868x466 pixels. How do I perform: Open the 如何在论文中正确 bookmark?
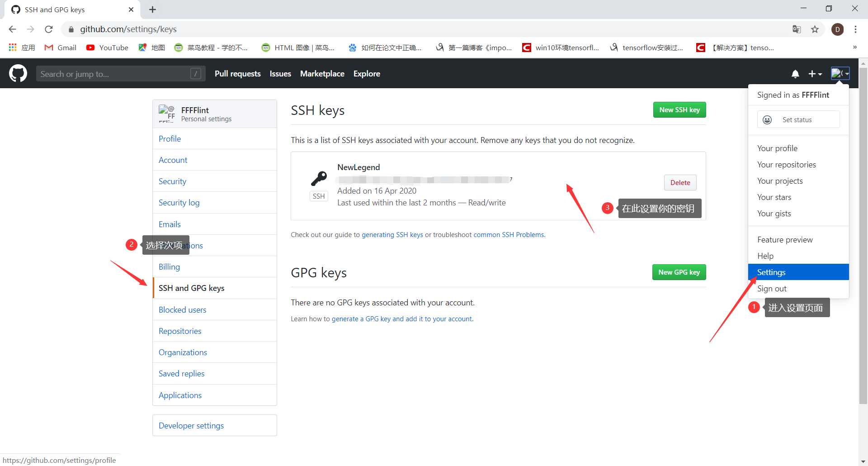coord(385,48)
